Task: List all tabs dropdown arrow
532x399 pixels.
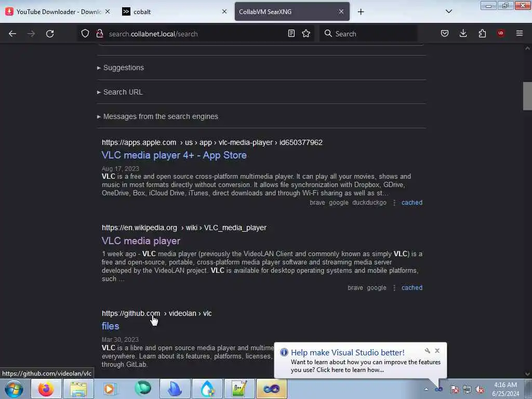Action: coord(448,11)
